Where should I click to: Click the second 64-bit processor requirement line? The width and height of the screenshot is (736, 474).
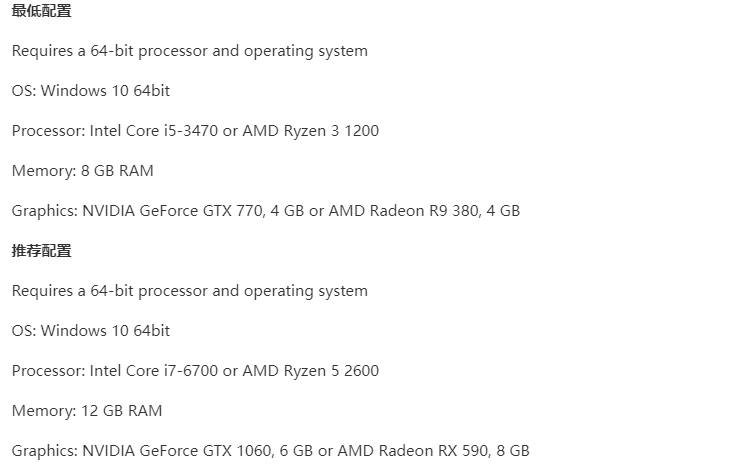[190, 291]
